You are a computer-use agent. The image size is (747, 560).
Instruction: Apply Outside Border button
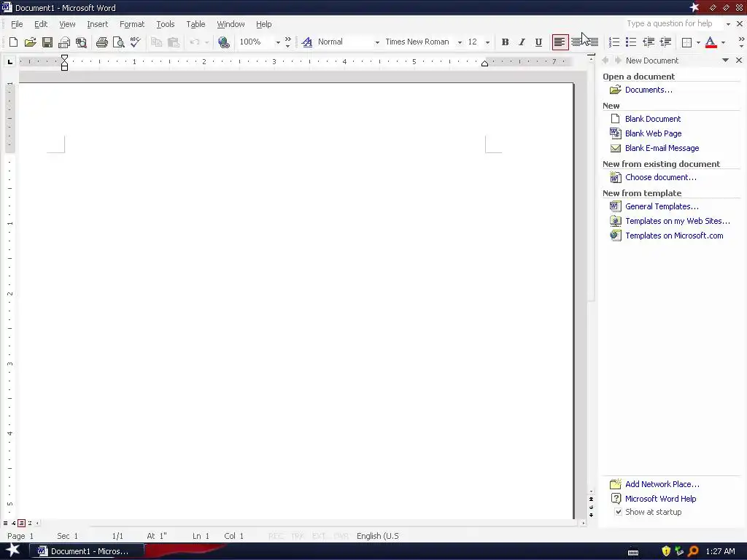[x=686, y=42]
